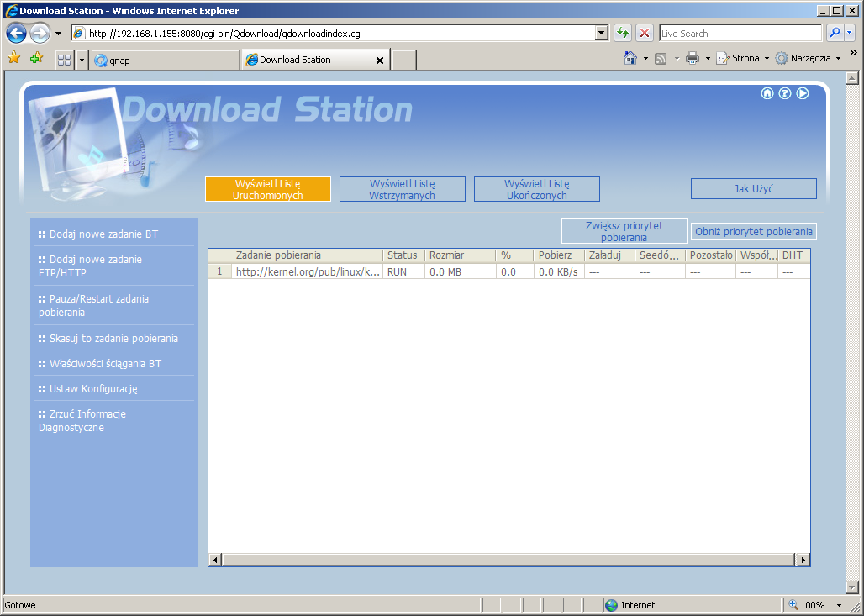Click the table's left scroll arrow
Viewport: 864px width, 616px height.
pyautogui.click(x=215, y=560)
